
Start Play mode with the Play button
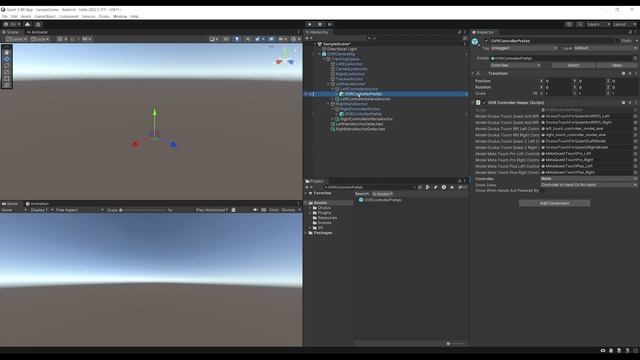click(x=310, y=24)
